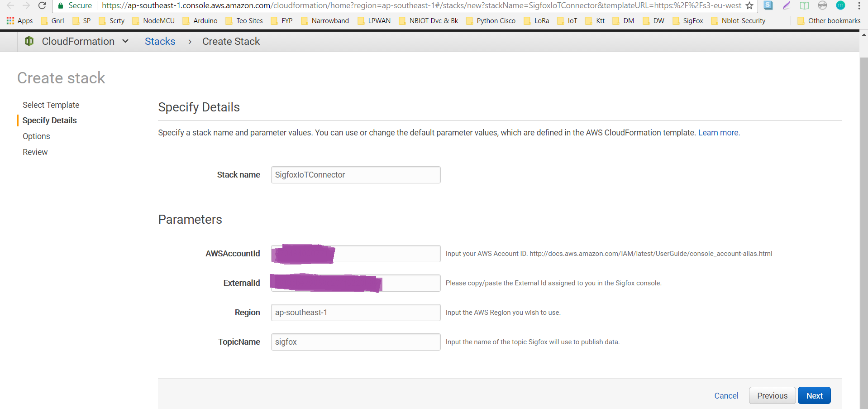Click the Previous button
This screenshot has width=868, height=409.
tap(773, 395)
